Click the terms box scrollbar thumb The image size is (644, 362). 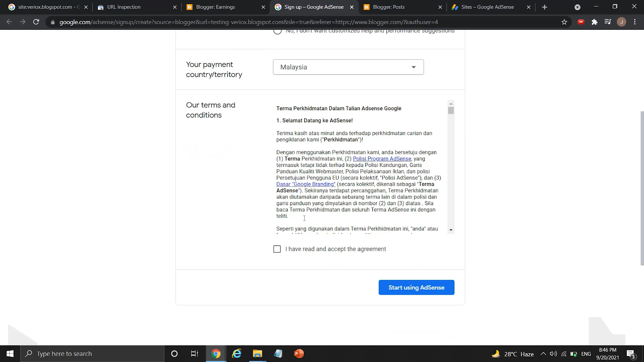(451, 111)
